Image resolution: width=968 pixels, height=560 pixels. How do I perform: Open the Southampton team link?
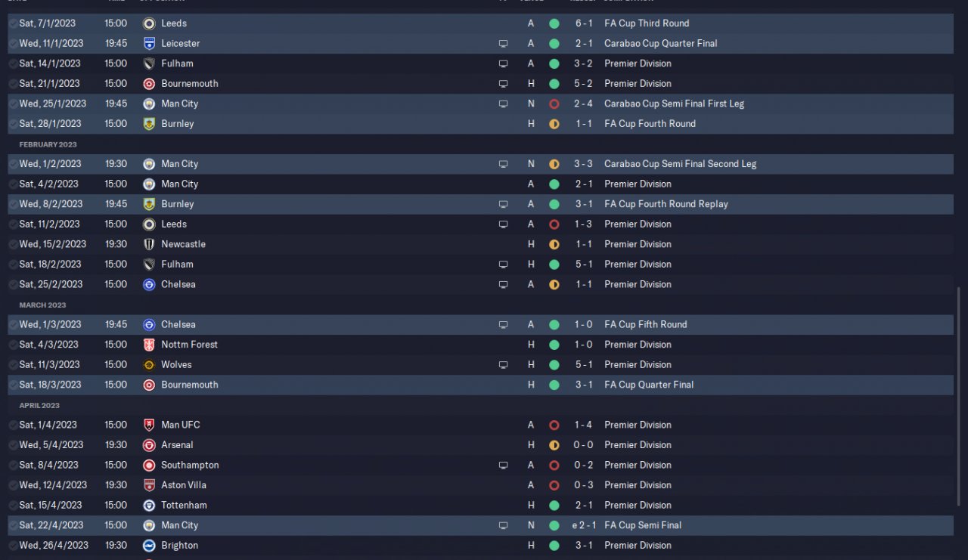(190, 465)
